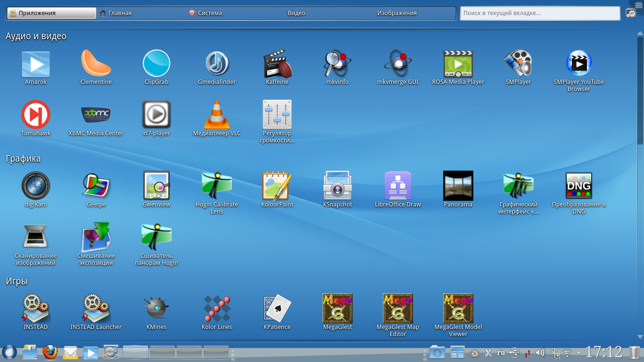
Task: Open the Видео tab
Action: (297, 13)
